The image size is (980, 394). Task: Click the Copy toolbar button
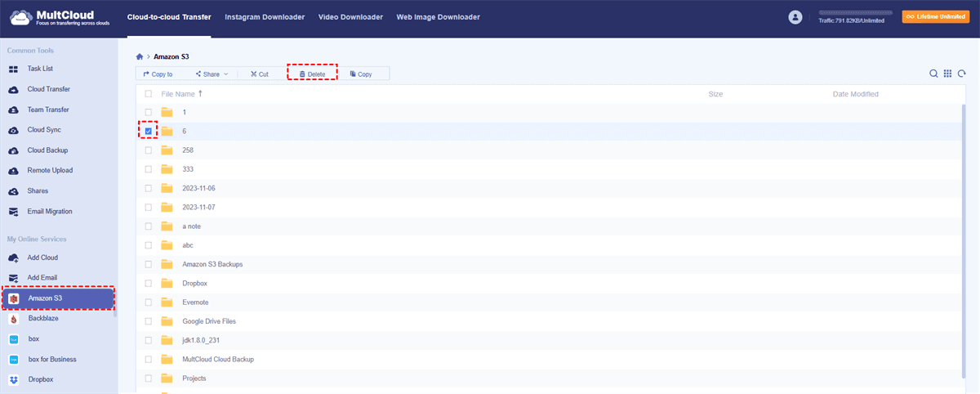click(x=360, y=74)
